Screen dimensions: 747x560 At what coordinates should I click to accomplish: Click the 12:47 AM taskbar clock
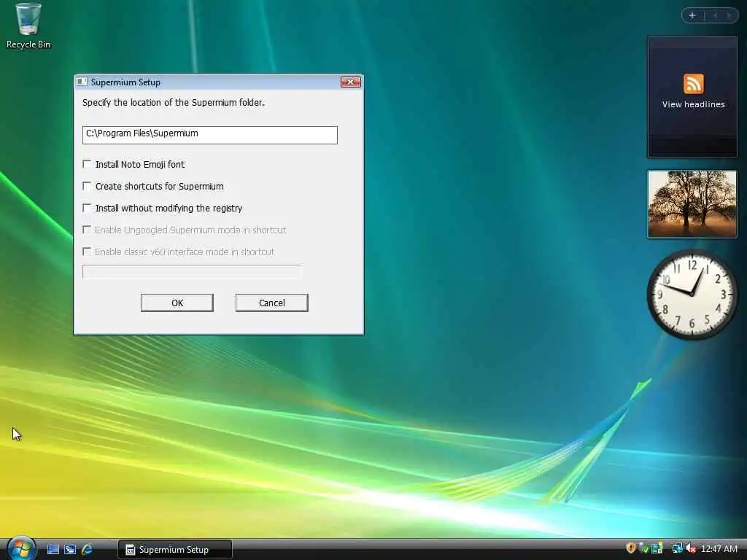(x=719, y=549)
